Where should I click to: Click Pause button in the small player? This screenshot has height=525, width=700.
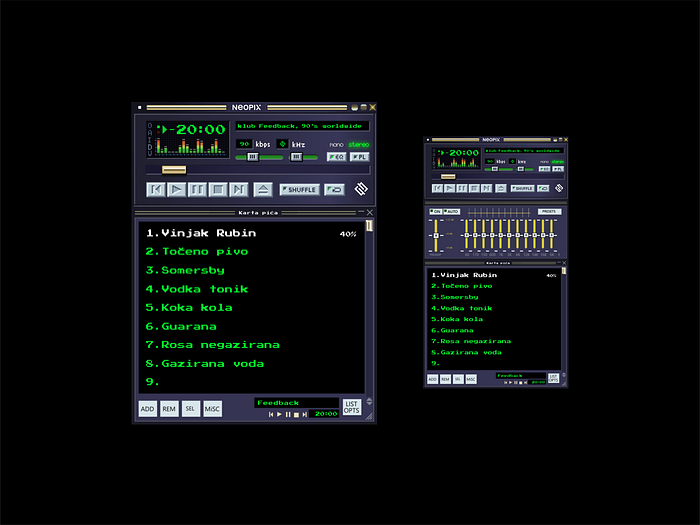[462, 188]
